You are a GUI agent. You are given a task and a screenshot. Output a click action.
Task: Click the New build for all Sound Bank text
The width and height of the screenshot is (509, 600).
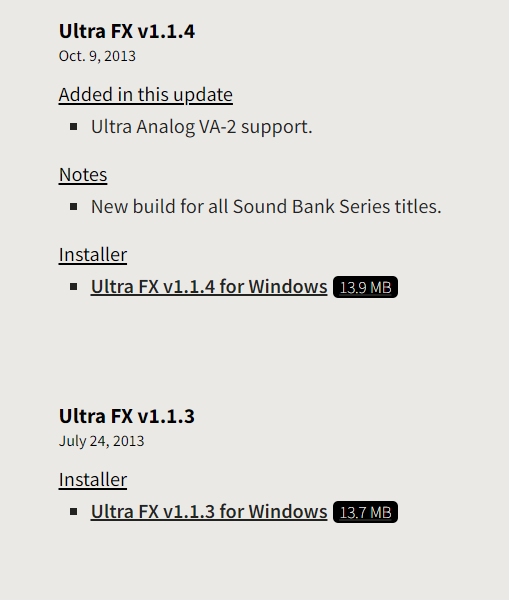tap(266, 207)
